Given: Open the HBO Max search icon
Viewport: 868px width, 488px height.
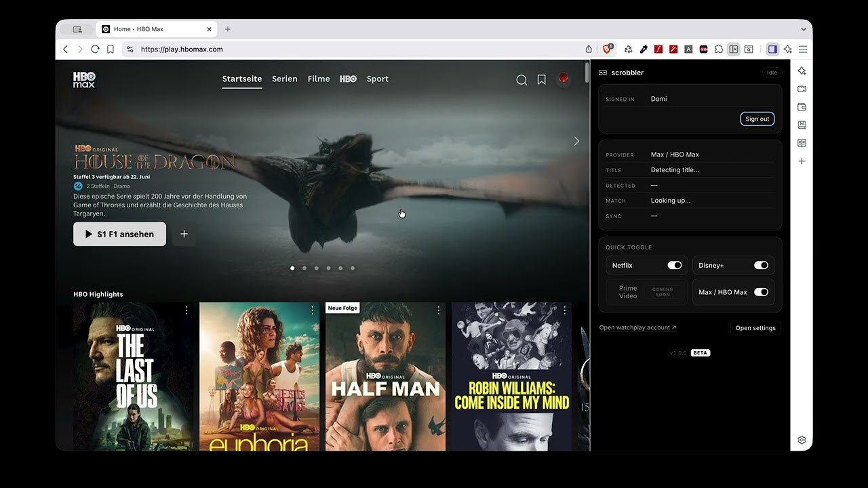Looking at the screenshot, I should pos(521,80).
